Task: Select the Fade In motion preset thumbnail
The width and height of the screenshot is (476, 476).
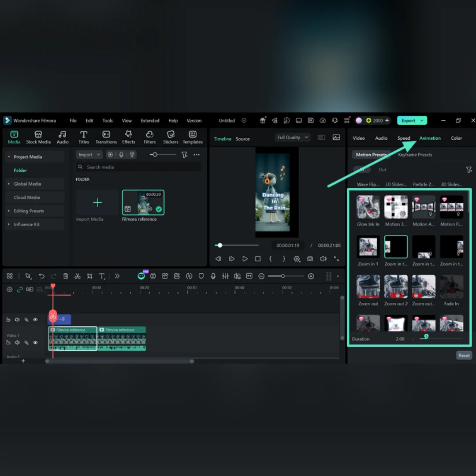Action: tap(451, 286)
